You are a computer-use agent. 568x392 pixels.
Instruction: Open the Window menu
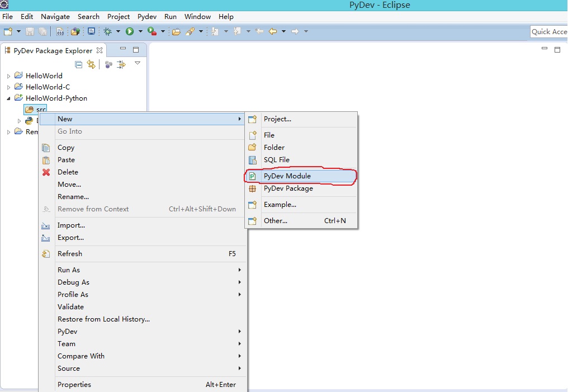coord(197,17)
